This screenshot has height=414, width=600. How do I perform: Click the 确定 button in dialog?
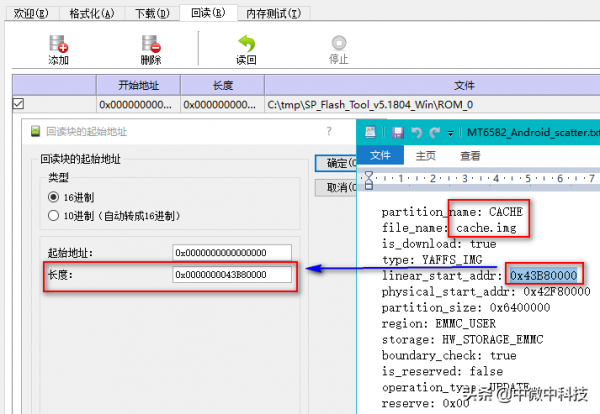pos(336,163)
